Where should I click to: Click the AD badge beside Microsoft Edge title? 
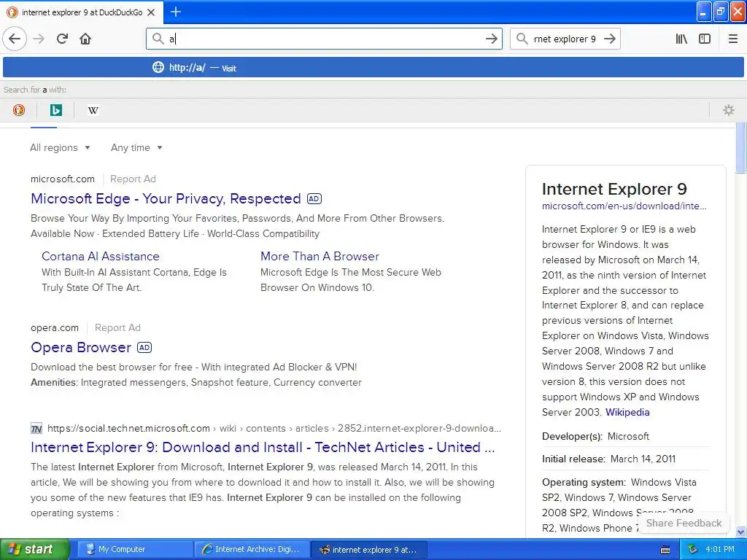pyautogui.click(x=314, y=198)
